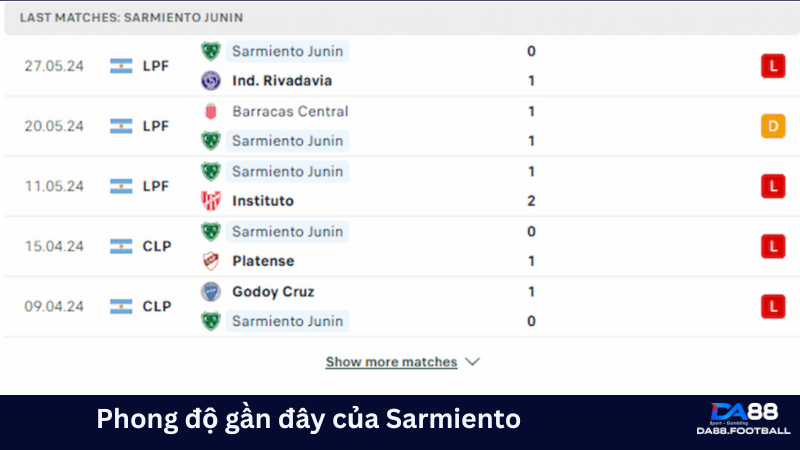Click the Platense team crest icon
The image size is (800, 450).
(x=210, y=261)
